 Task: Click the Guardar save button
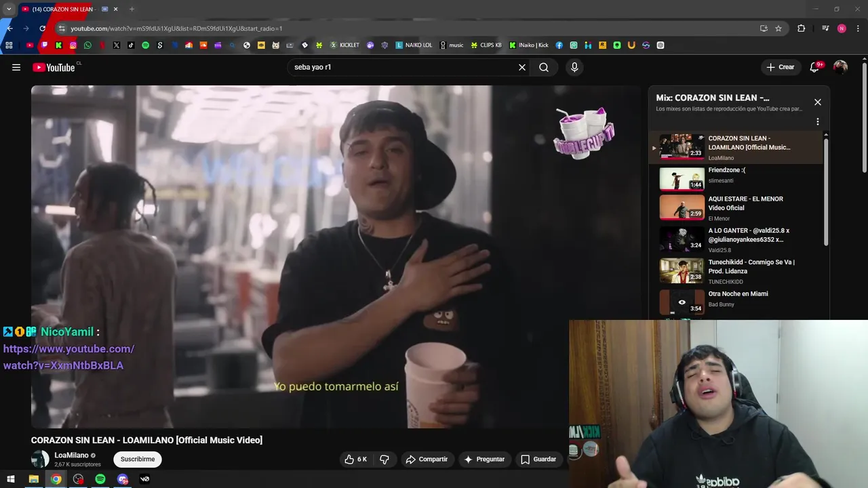click(x=538, y=459)
